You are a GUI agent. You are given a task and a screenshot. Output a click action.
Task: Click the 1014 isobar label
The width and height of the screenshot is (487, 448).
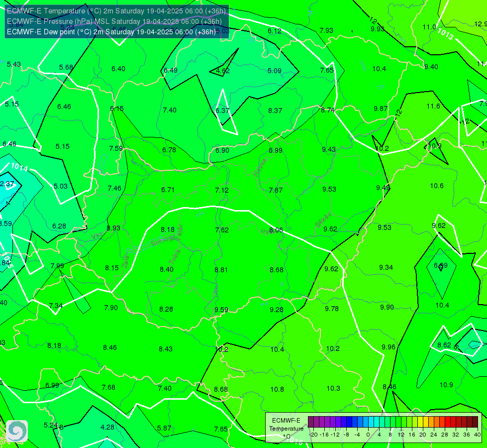tap(19, 167)
